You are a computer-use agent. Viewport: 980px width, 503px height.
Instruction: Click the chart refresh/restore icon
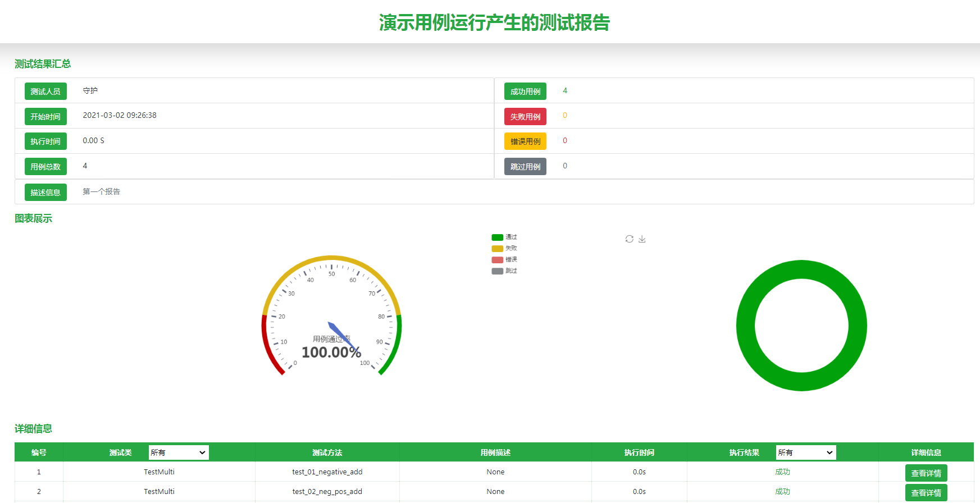pyautogui.click(x=630, y=239)
